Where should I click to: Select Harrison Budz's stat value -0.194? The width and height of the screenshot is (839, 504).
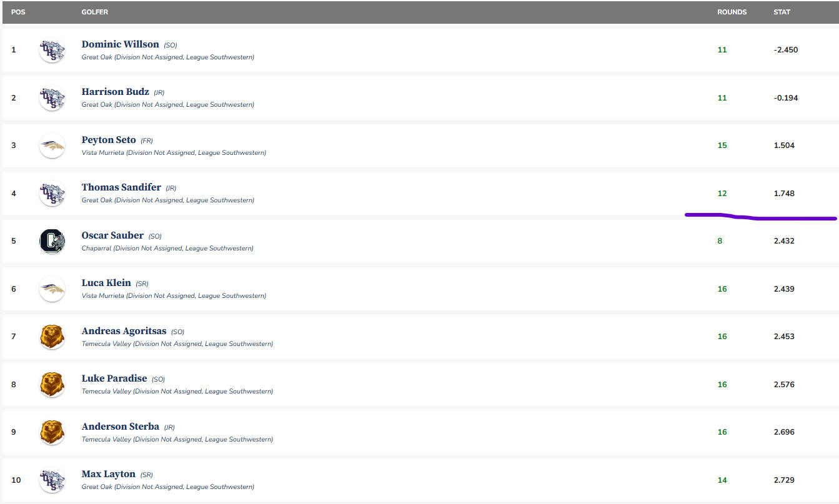785,98
